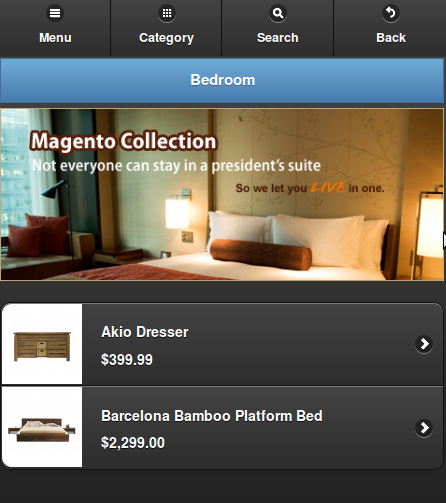
Task: Click the $2,299.00 price text
Action: [x=133, y=443]
